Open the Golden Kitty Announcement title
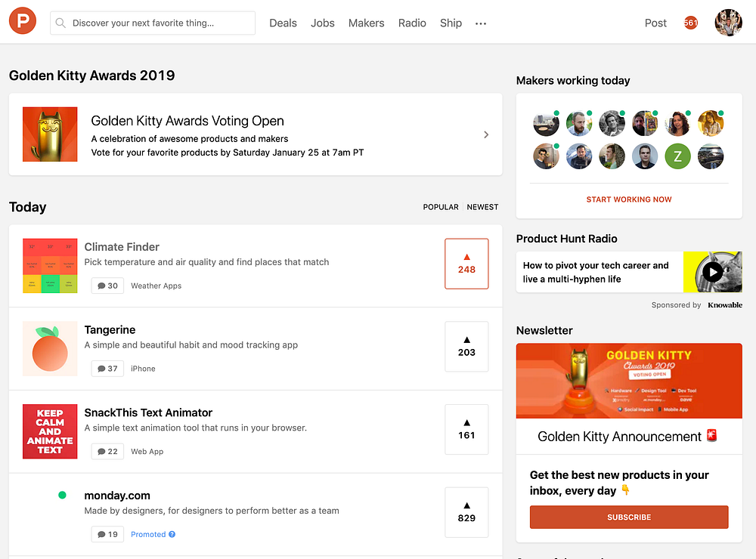The height and width of the screenshot is (559, 756). tap(627, 437)
